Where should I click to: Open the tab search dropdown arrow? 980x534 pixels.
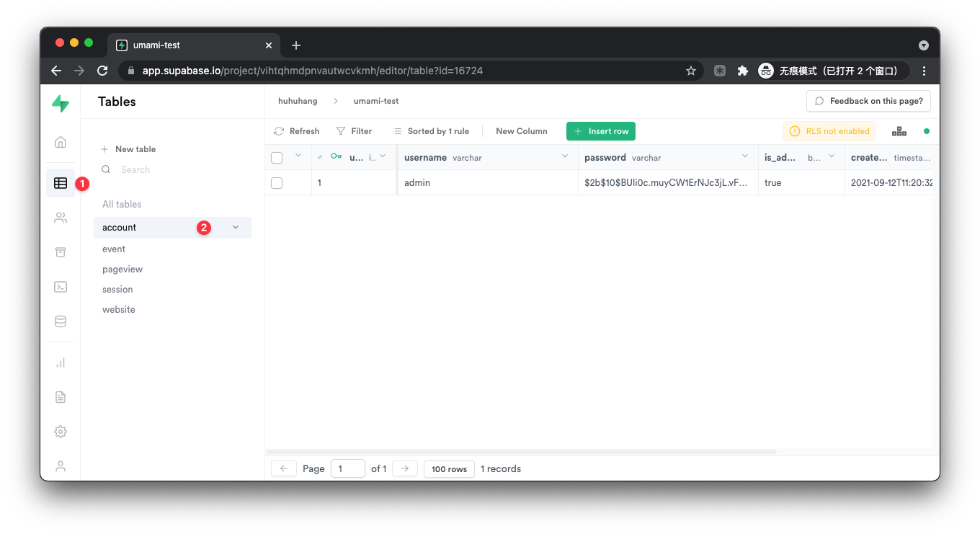point(924,45)
